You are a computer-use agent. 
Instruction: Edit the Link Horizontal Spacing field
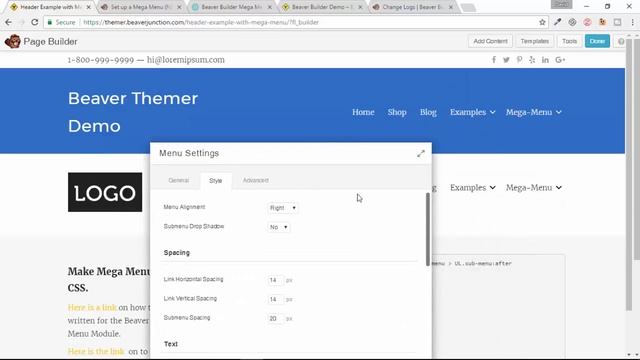coord(275,280)
